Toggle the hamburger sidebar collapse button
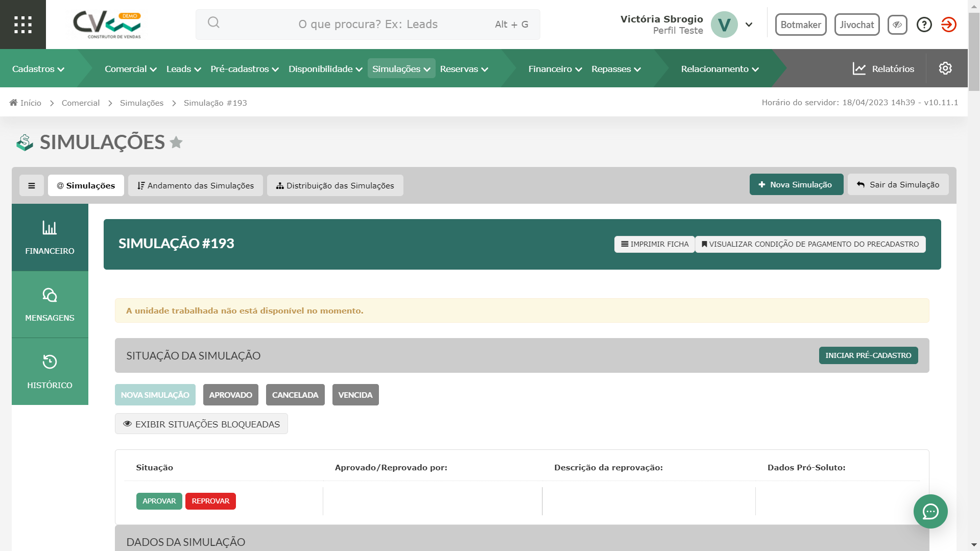 [x=32, y=185]
